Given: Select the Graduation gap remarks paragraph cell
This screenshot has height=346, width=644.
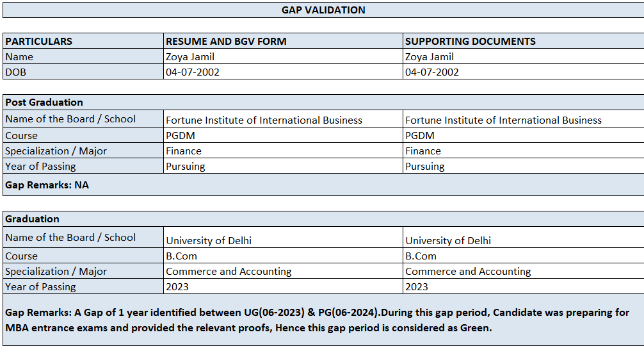Looking at the screenshot, I should click(323, 320).
